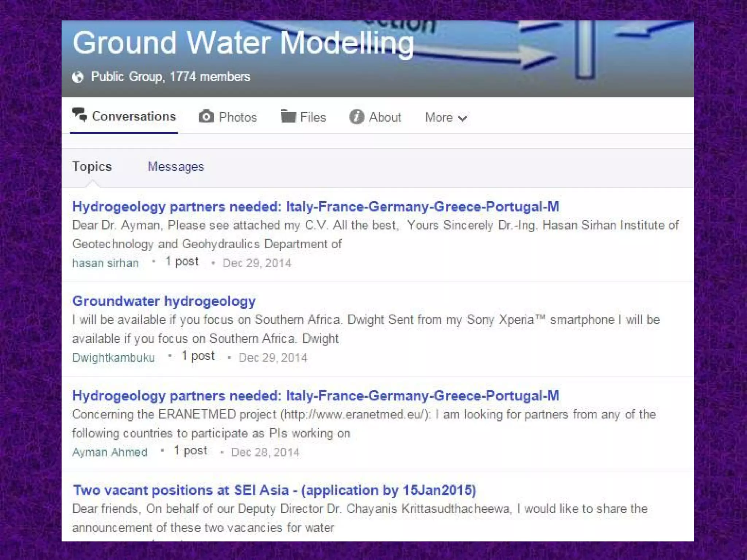Select the Topics tab
The width and height of the screenshot is (747, 560).
92,166
